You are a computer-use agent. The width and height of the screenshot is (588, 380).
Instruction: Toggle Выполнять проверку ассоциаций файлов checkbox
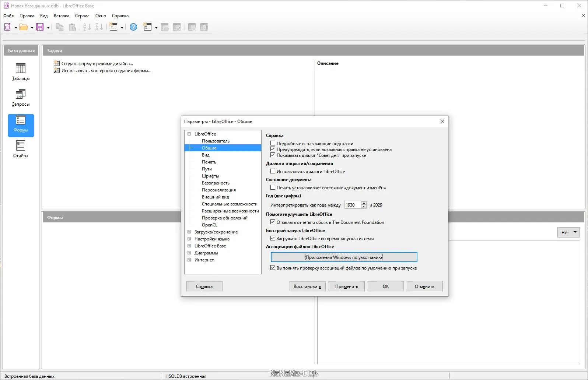(x=273, y=268)
